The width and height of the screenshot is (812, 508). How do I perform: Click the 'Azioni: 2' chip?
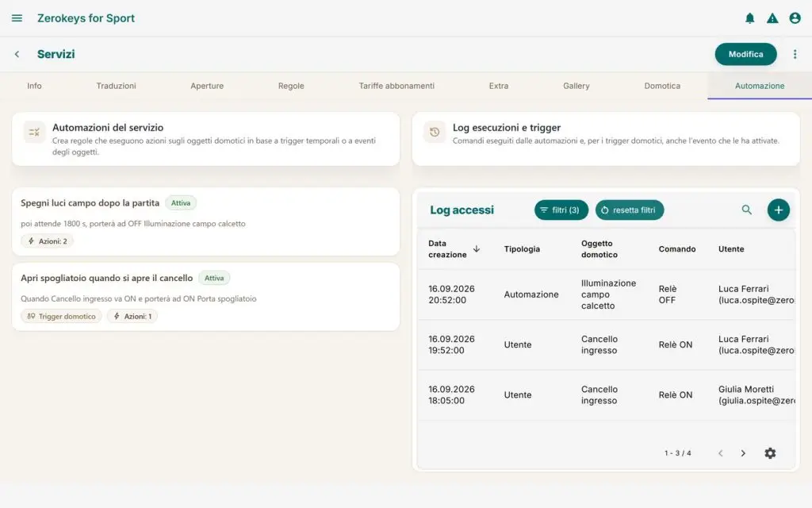[47, 241]
